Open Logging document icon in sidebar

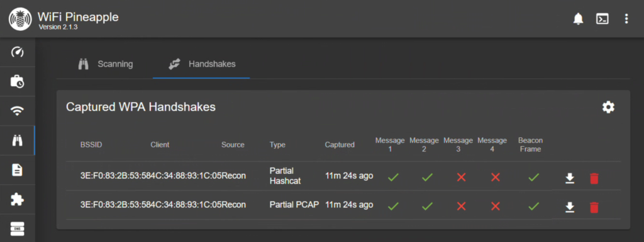[17, 170]
